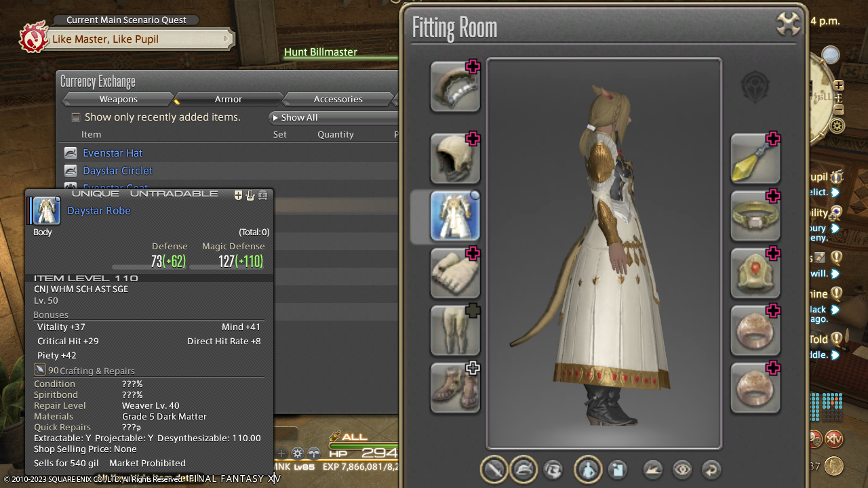Select the Daystar Robe body slot
This screenshot has width=868, height=488.
click(x=455, y=216)
